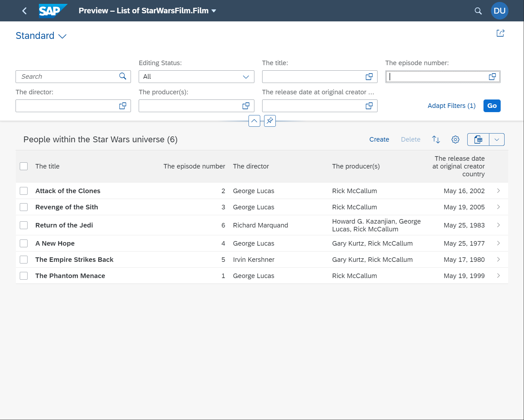
Task: Click The episode number column header
Action: pyautogui.click(x=194, y=166)
